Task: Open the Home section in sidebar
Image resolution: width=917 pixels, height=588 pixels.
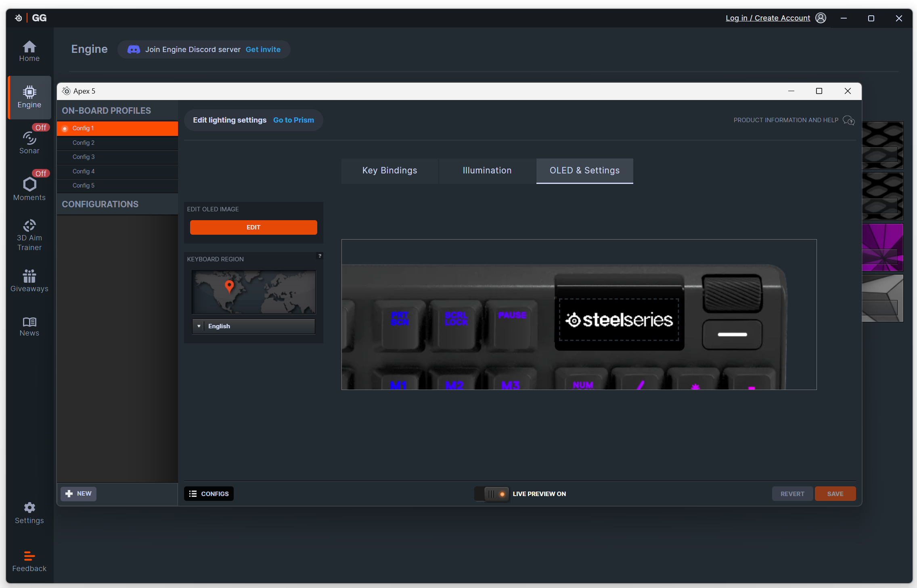Action: (29, 51)
